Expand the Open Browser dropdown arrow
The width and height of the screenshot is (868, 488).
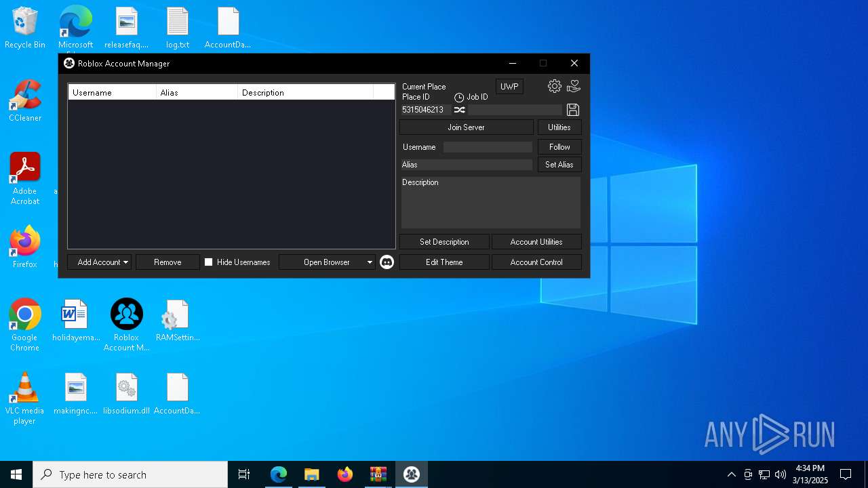tap(370, 262)
